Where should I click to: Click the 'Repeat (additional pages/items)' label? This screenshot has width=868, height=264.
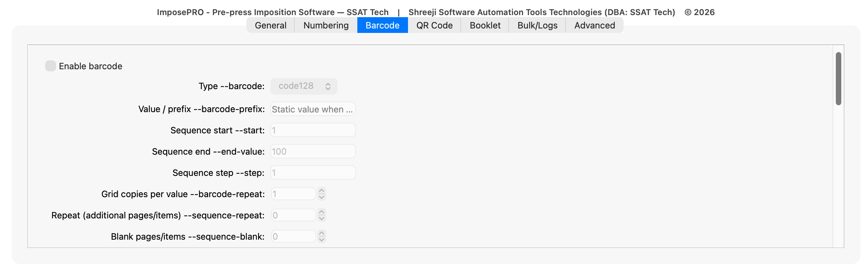point(158,215)
